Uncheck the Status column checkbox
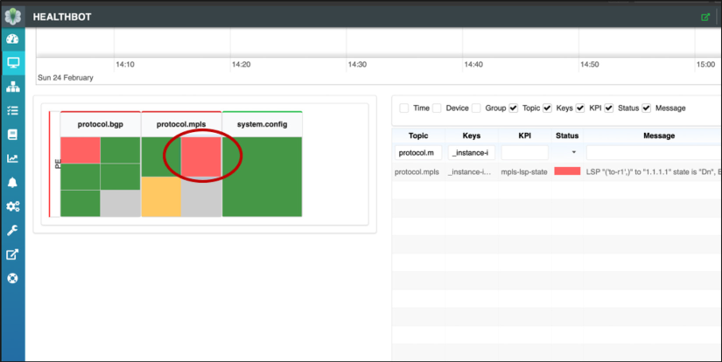 coord(609,108)
